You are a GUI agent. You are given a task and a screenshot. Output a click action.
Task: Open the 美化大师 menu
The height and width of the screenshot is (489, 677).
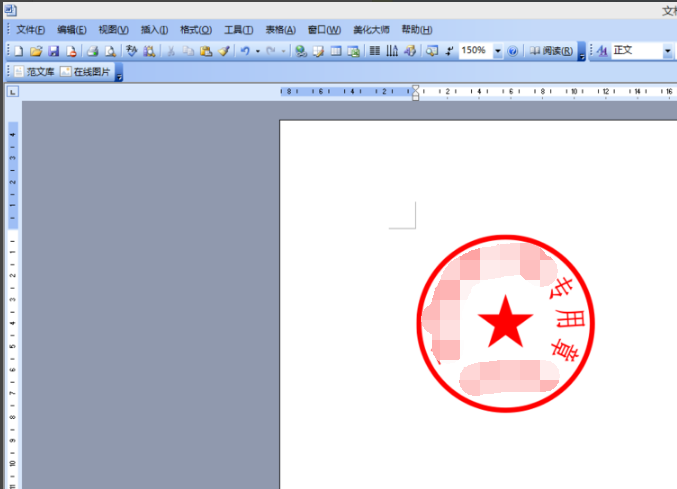pos(371,30)
